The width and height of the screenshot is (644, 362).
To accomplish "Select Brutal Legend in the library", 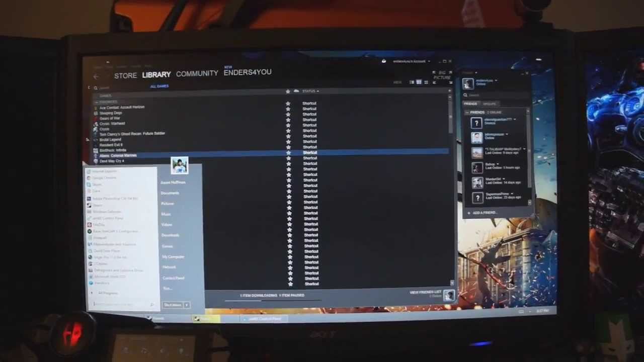I will (x=110, y=139).
